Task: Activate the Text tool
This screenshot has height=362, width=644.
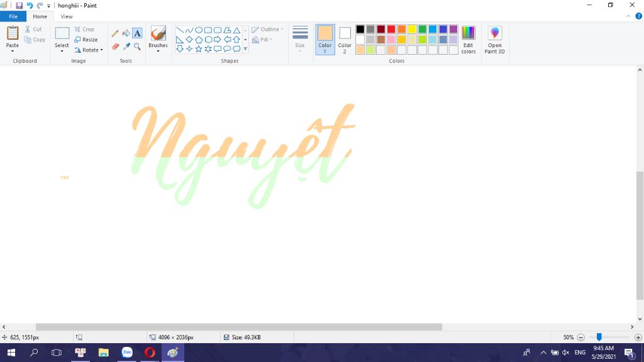Action: pos(137,33)
